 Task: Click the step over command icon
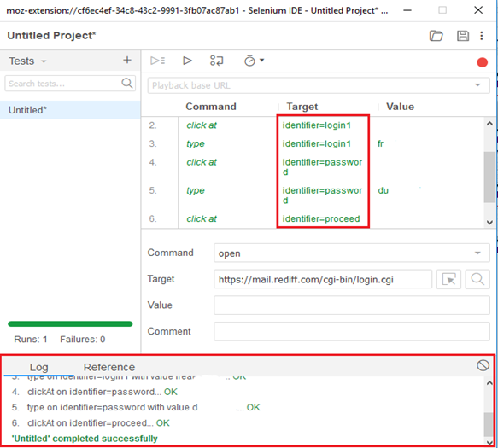(x=217, y=61)
